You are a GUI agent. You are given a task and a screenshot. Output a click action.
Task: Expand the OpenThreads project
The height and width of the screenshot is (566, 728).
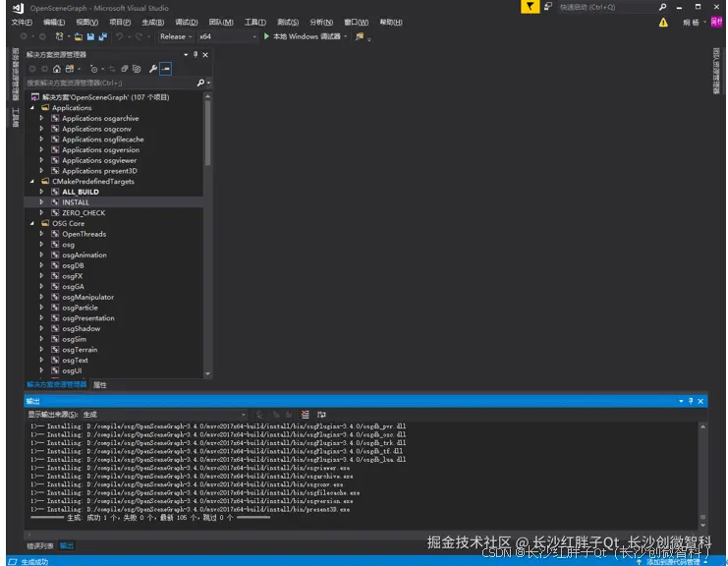(x=41, y=234)
